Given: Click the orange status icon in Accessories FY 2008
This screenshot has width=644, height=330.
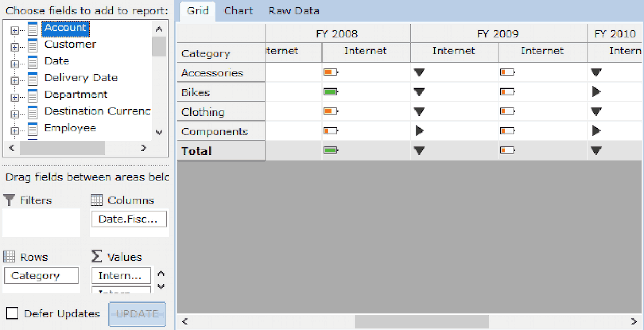Looking at the screenshot, I should click(x=331, y=73).
